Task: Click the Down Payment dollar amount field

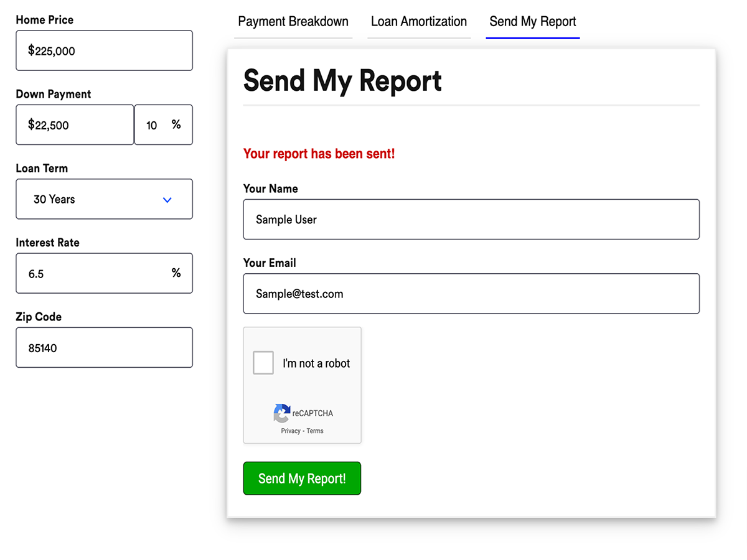Action: [74, 124]
